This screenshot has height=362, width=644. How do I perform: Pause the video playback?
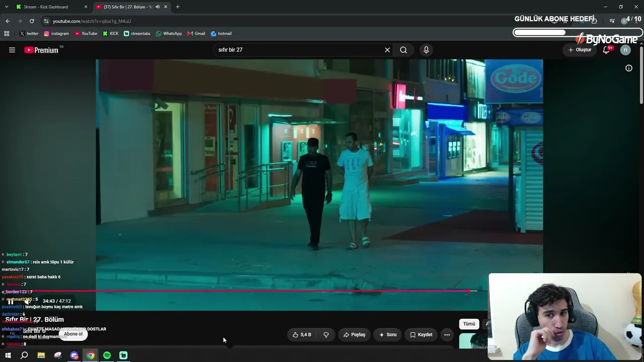(10, 301)
